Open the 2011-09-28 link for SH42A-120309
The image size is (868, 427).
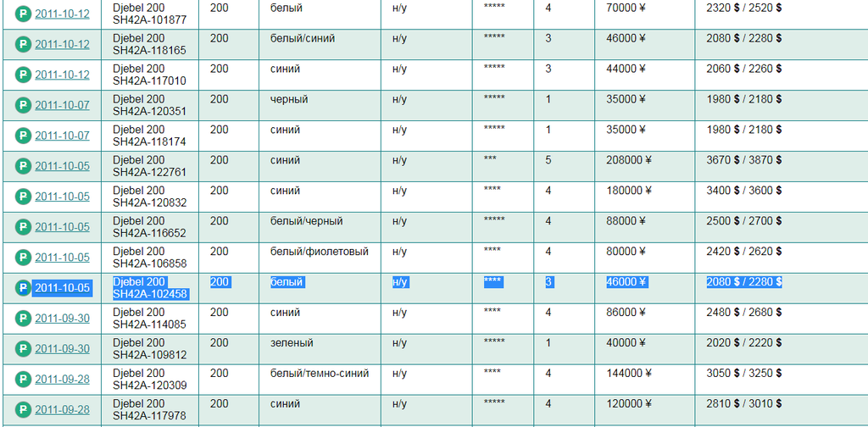click(x=62, y=380)
